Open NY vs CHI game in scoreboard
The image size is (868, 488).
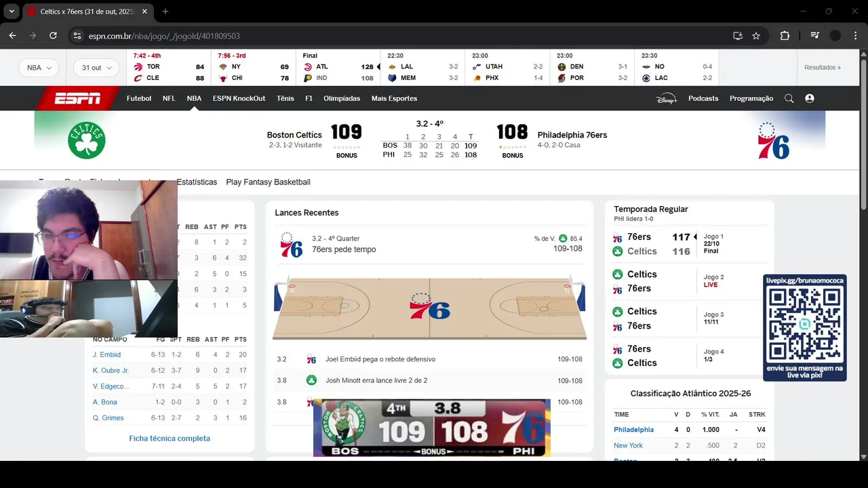[x=254, y=67]
